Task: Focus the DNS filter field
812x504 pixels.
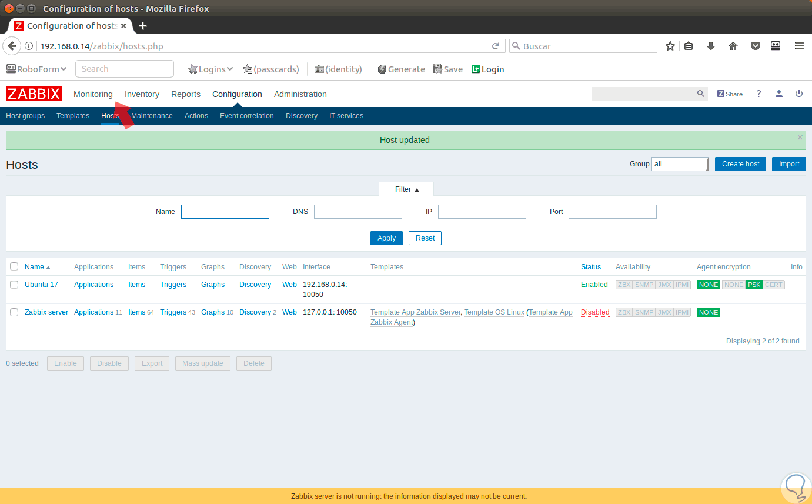Action: (x=358, y=212)
